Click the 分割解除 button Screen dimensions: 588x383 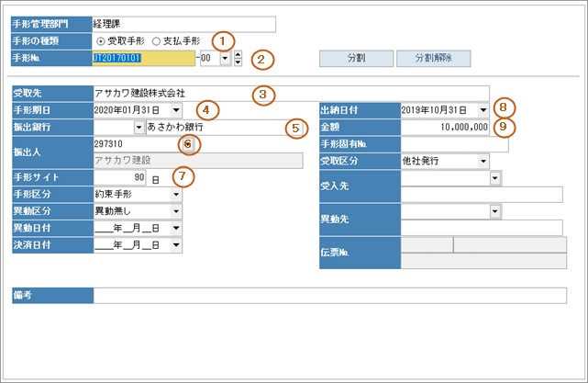click(434, 59)
